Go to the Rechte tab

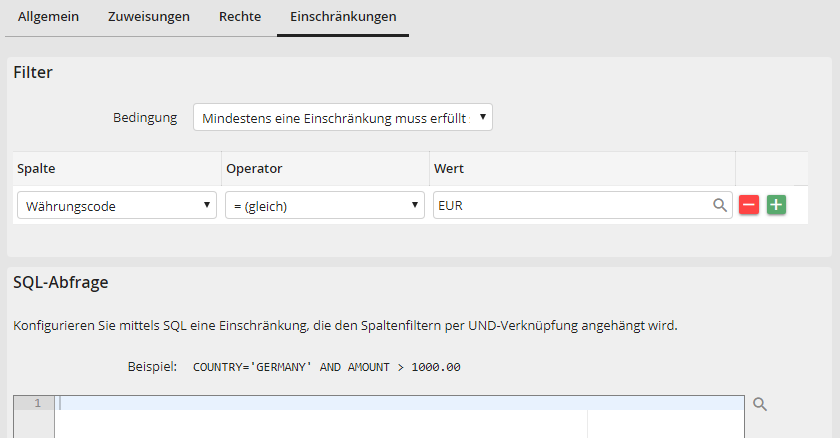240,17
